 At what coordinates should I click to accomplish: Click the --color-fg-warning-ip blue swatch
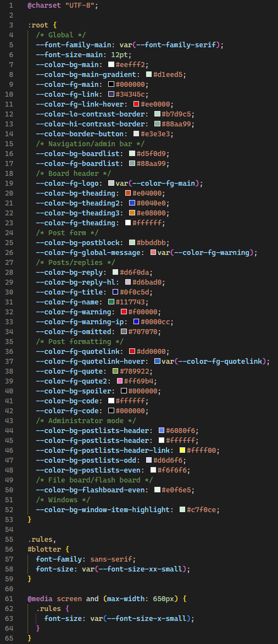click(136, 321)
